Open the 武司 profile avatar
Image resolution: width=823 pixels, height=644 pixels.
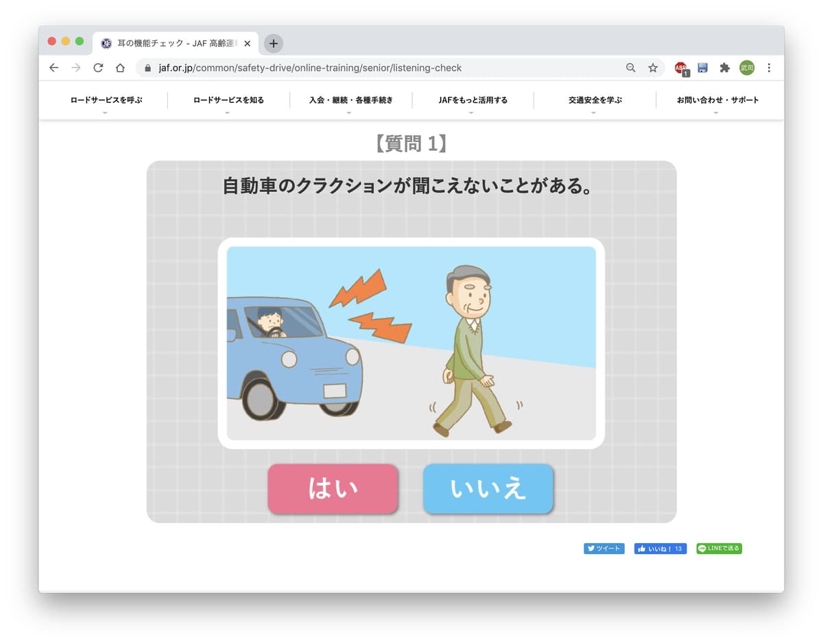[746, 68]
